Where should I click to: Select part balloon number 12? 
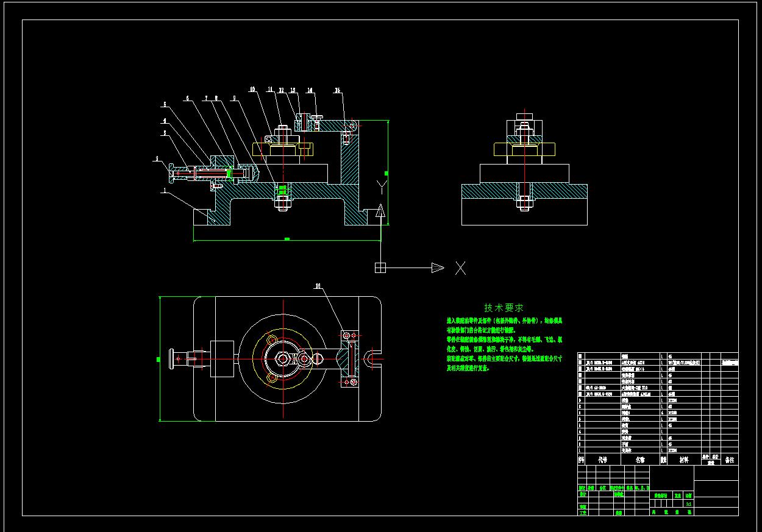tap(282, 90)
